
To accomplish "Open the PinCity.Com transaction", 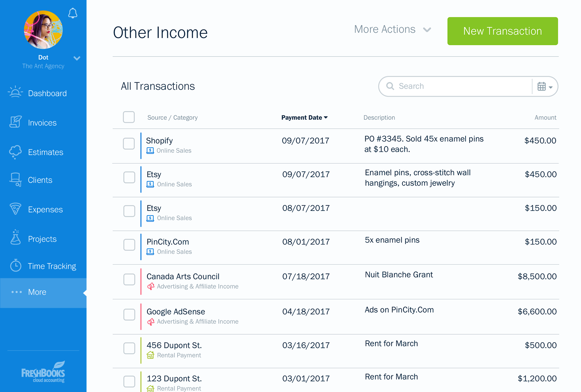I will click(336, 248).
